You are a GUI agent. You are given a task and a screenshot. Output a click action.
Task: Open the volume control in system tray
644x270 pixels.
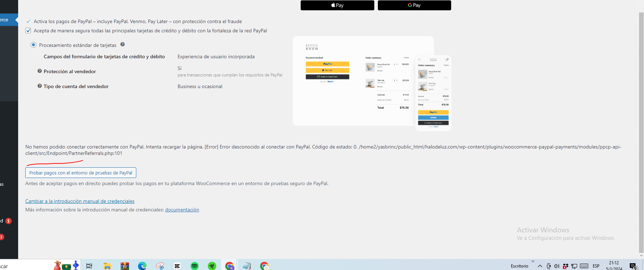[557, 266]
